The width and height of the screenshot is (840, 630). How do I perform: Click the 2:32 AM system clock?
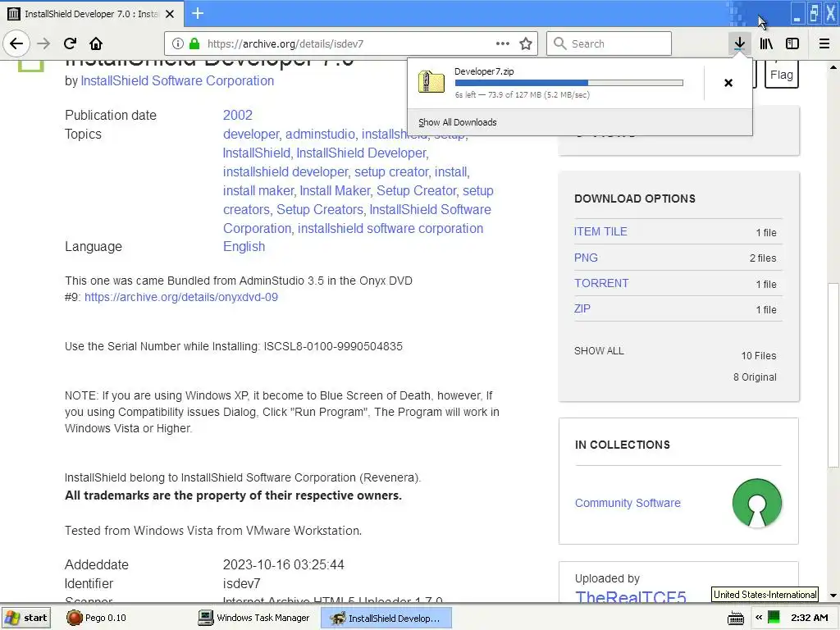[x=810, y=618]
